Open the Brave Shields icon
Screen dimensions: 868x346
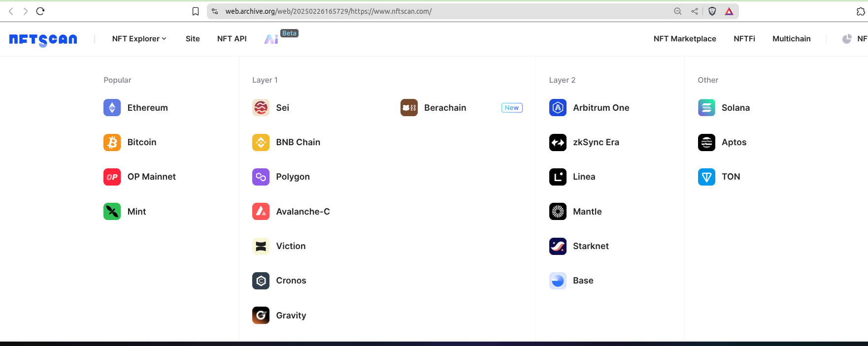[712, 11]
